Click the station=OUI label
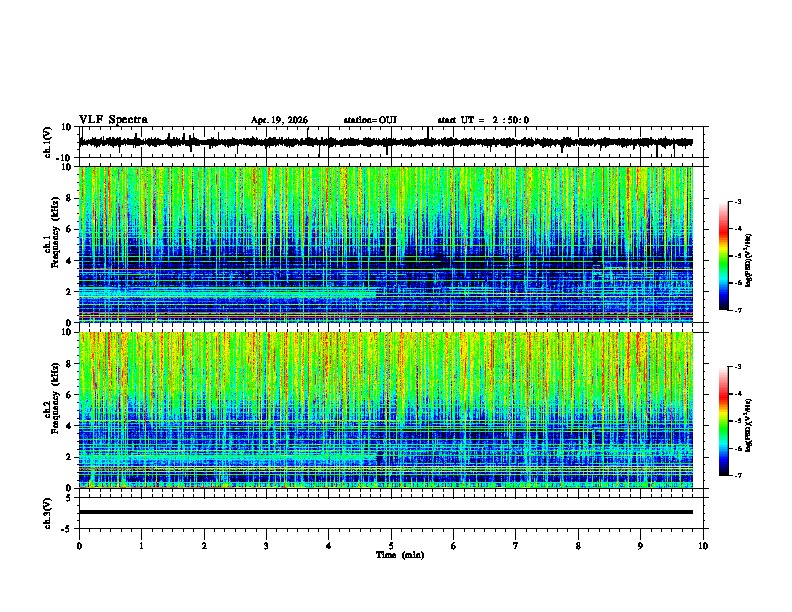The height and width of the screenshot is (612, 792). click(370, 120)
